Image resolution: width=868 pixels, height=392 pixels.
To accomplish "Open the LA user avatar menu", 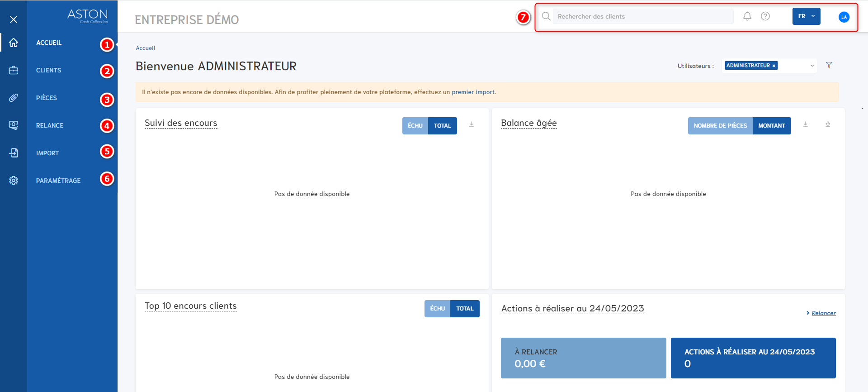I will click(844, 17).
